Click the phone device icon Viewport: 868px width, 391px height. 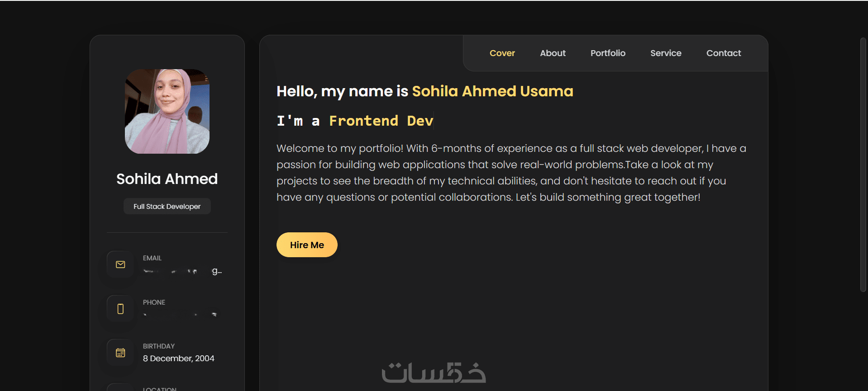tap(120, 309)
